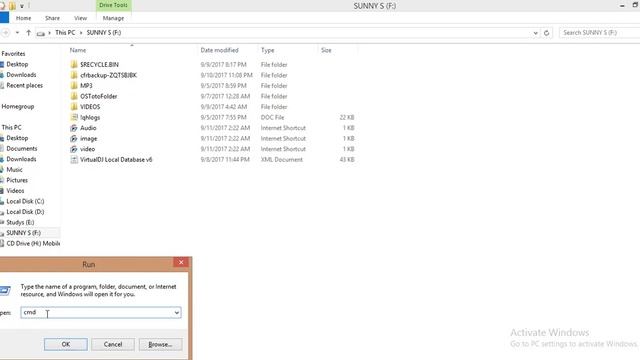Click This PC in the address path
Screen dimensions: 640x360
pyautogui.click(x=65, y=33)
